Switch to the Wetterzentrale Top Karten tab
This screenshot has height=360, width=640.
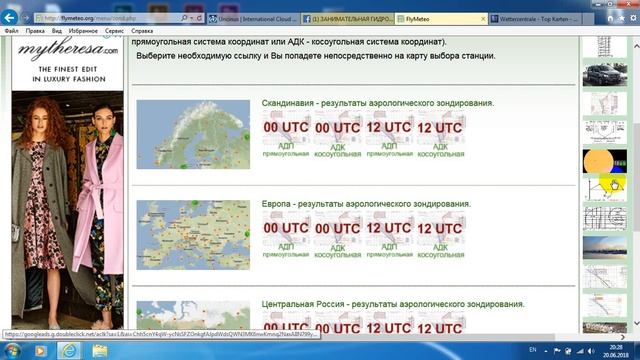(x=535, y=19)
